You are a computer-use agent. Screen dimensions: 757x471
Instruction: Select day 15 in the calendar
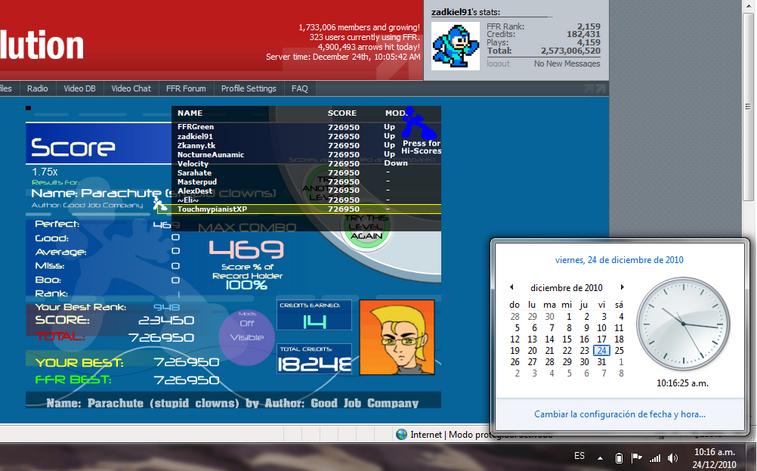pyautogui.click(x=567, y=339)
